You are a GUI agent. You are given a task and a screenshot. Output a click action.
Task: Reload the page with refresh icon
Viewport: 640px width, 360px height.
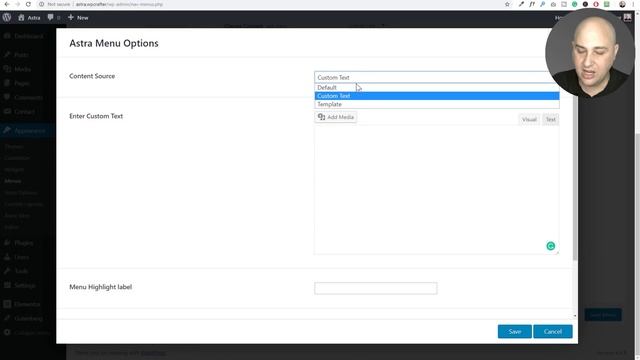tap(28, 4)
